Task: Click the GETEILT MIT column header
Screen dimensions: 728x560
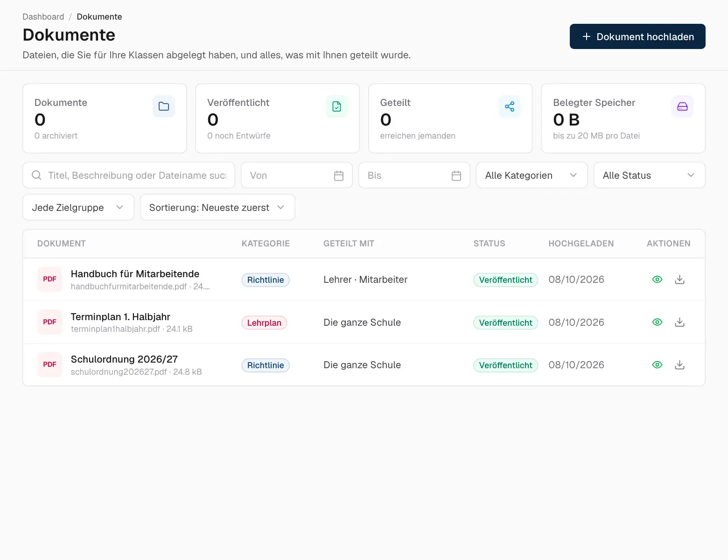Action: pos(349,244)
